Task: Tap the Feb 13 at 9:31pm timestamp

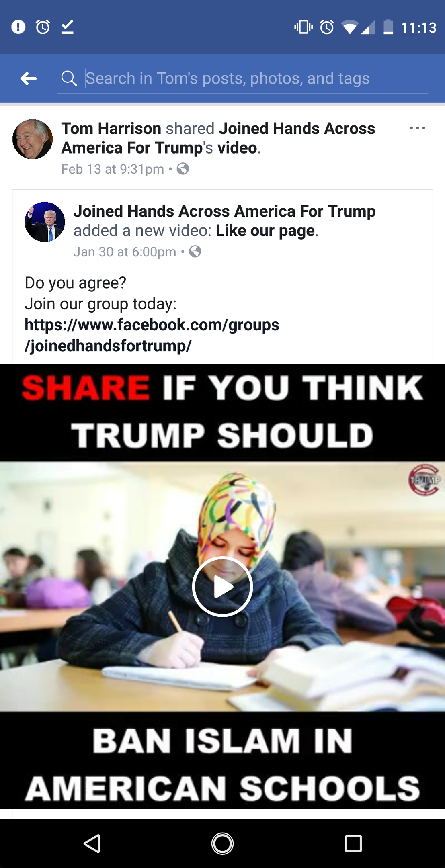Action: tap(113, 169)
